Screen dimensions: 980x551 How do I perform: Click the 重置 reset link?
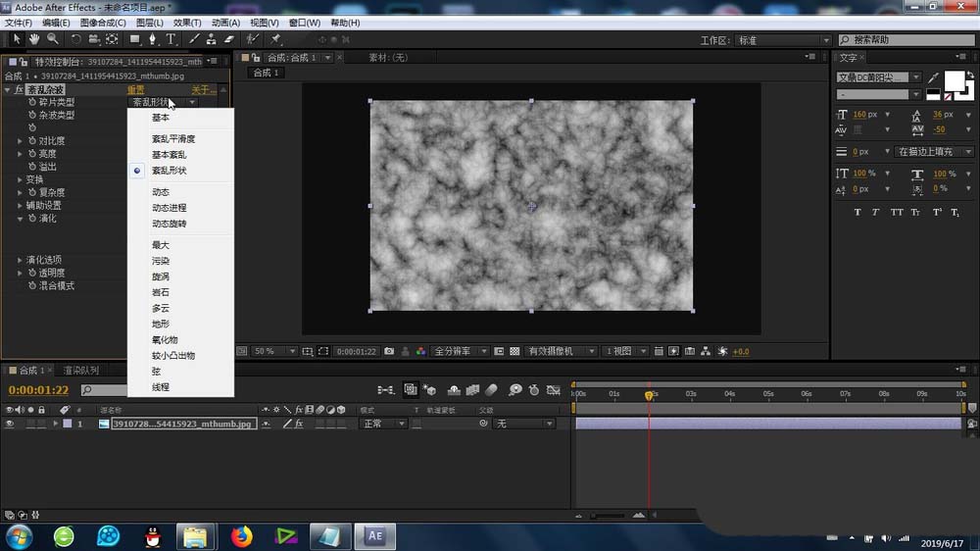click(135, 90)
